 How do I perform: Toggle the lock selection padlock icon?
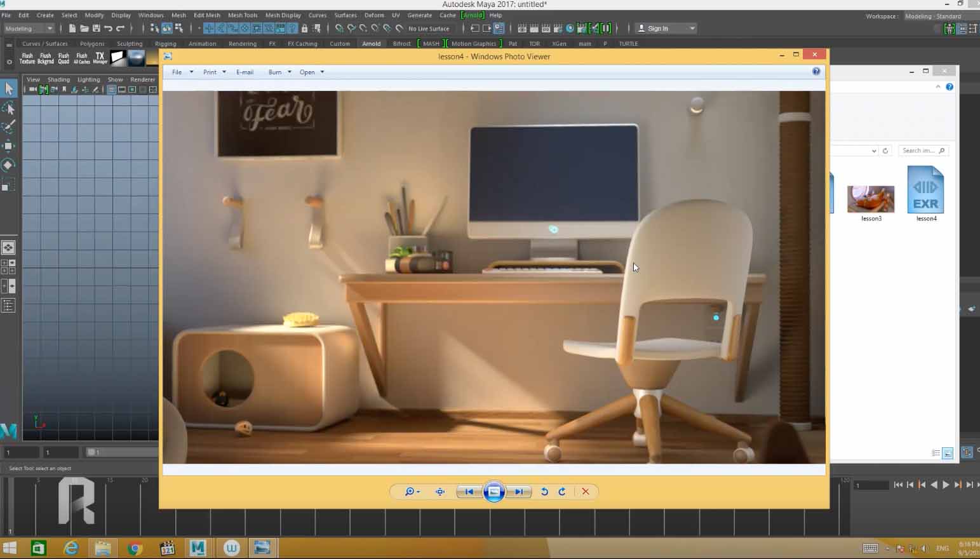[304, 29]
